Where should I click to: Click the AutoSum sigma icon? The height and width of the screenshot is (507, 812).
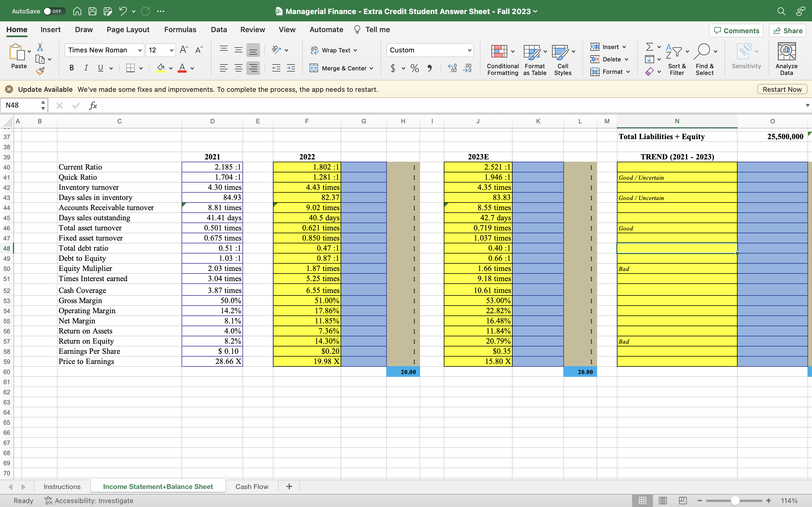tap(649, 46)
